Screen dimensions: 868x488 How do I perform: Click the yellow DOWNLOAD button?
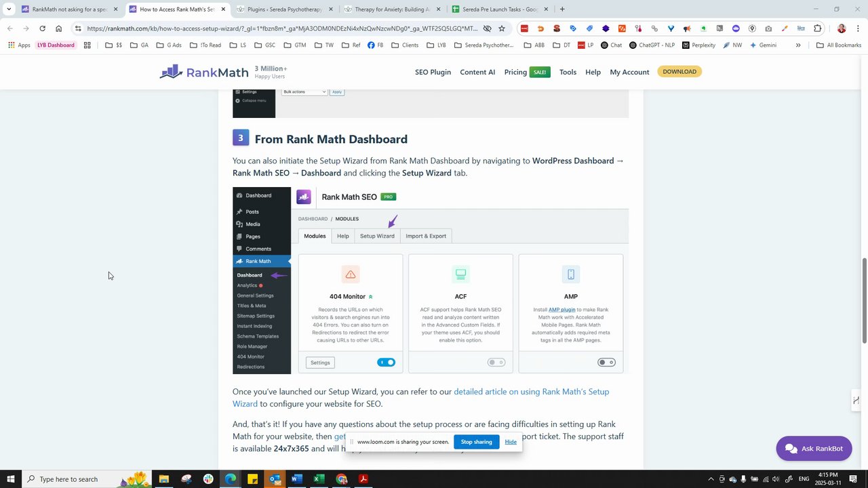[679, 72]
